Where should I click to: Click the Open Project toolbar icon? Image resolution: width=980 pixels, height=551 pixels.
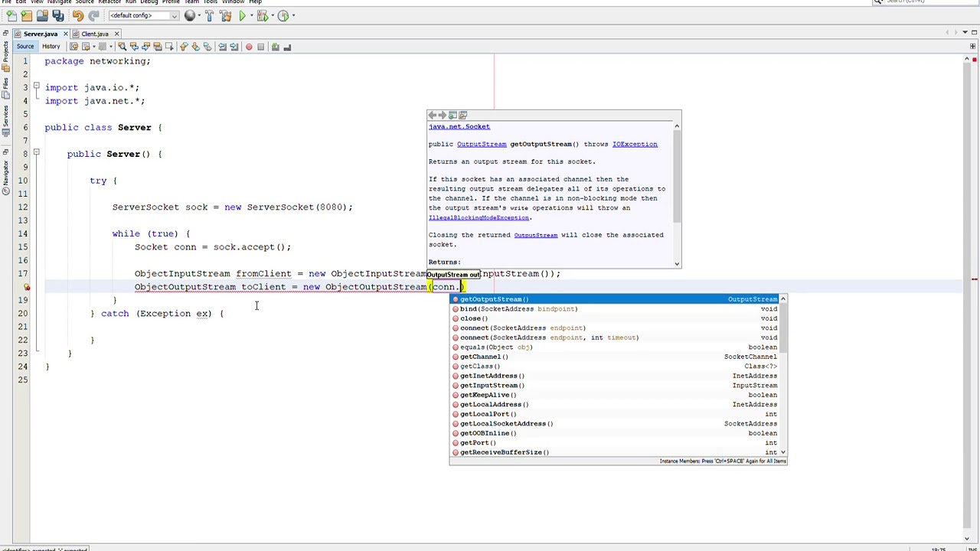[42, 15]
